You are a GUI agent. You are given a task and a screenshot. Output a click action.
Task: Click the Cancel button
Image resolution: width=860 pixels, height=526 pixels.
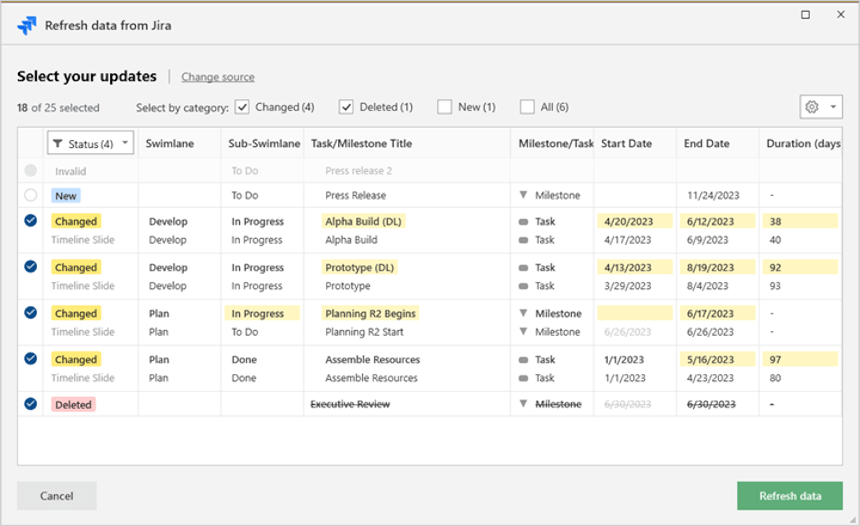(57, 496)
